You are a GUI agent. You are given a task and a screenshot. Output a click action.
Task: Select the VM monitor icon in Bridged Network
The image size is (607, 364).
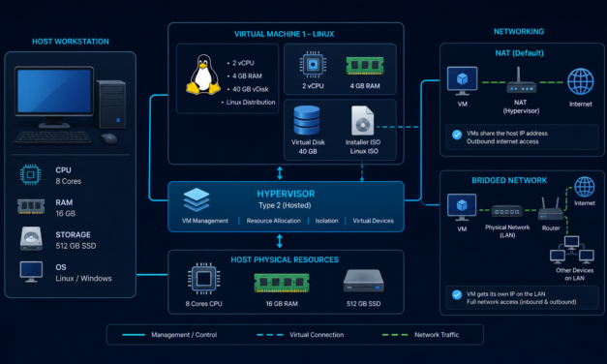click(x=462, y=207)
